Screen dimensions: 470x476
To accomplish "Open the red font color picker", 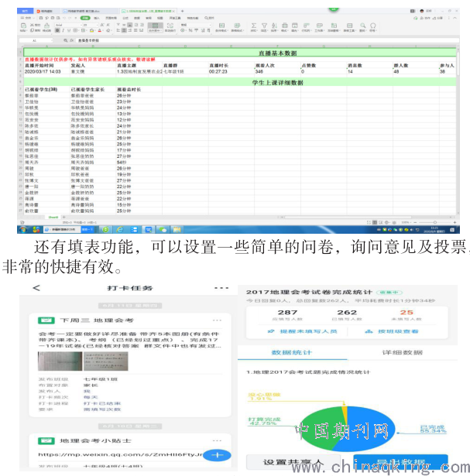I will pyautogui.click(x=100, y=31).
